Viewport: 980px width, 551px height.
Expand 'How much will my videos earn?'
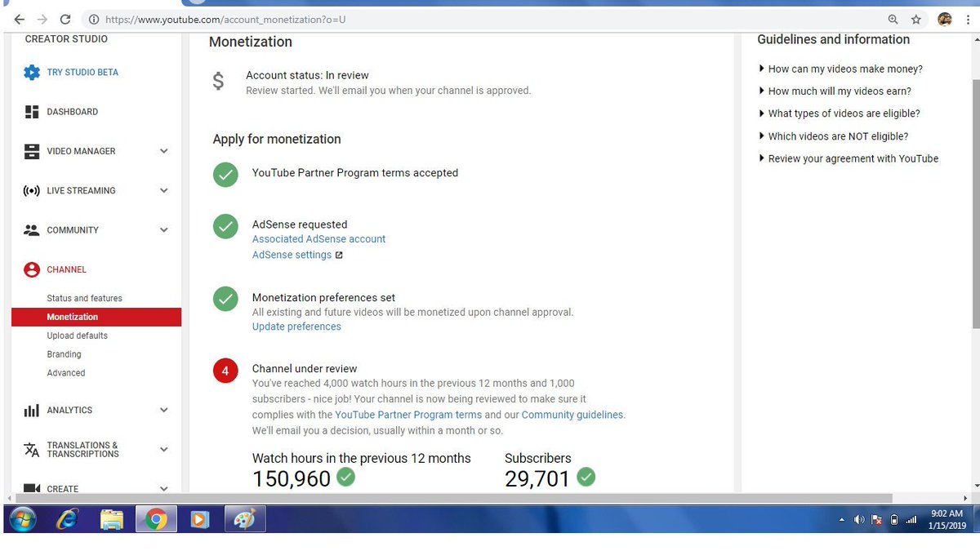[x=835, y=91]
